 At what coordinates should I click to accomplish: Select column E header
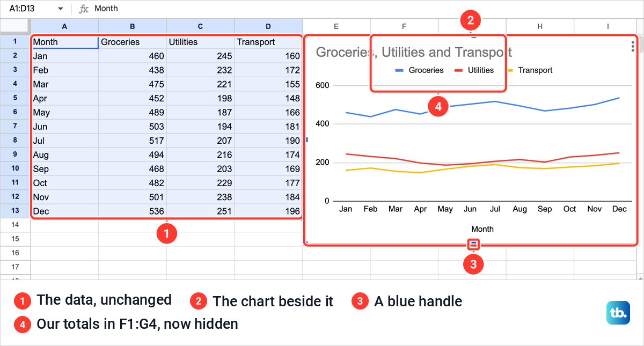pos(336,26)
